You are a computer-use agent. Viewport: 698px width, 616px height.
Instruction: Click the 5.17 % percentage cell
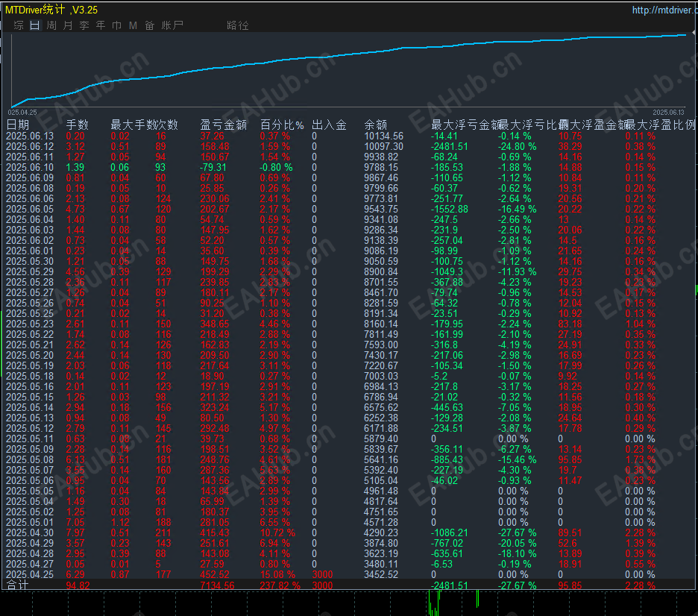[x=274, y=407]
